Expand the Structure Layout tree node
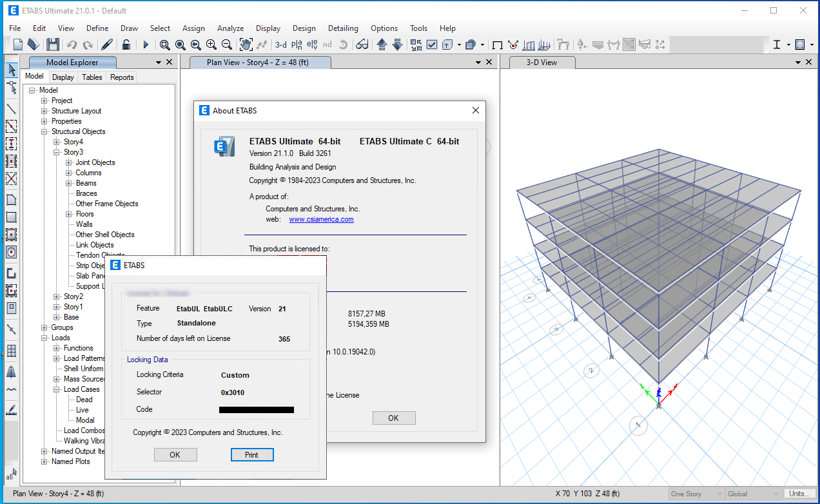Viewport: 820px width, 504px height. (44, 111)
